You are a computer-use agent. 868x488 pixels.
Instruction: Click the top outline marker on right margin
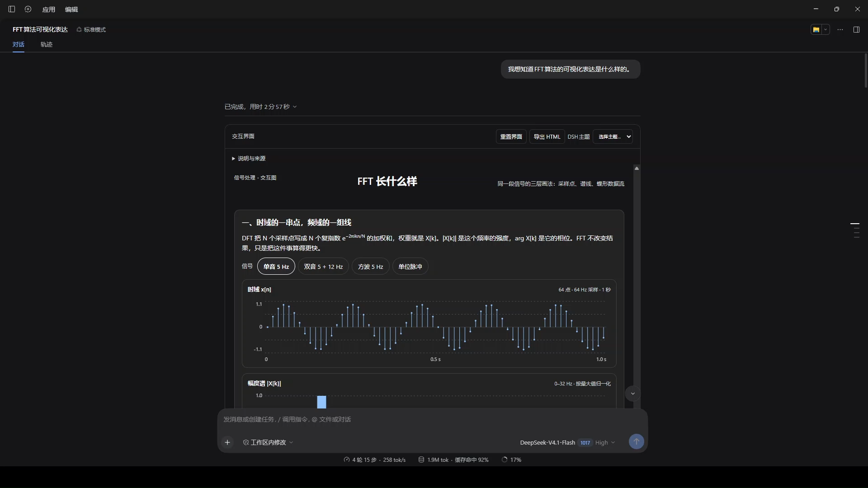[854, 223]
